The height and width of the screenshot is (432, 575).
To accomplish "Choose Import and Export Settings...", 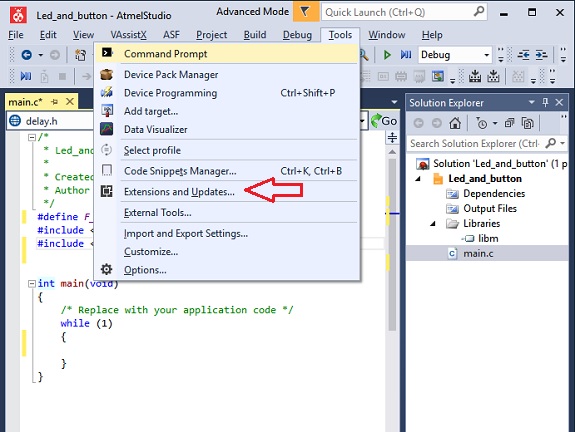I will [x=227, y=234].
